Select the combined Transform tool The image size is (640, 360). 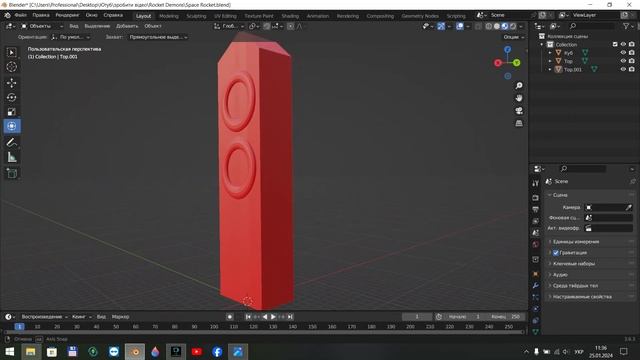click(12, 126)
